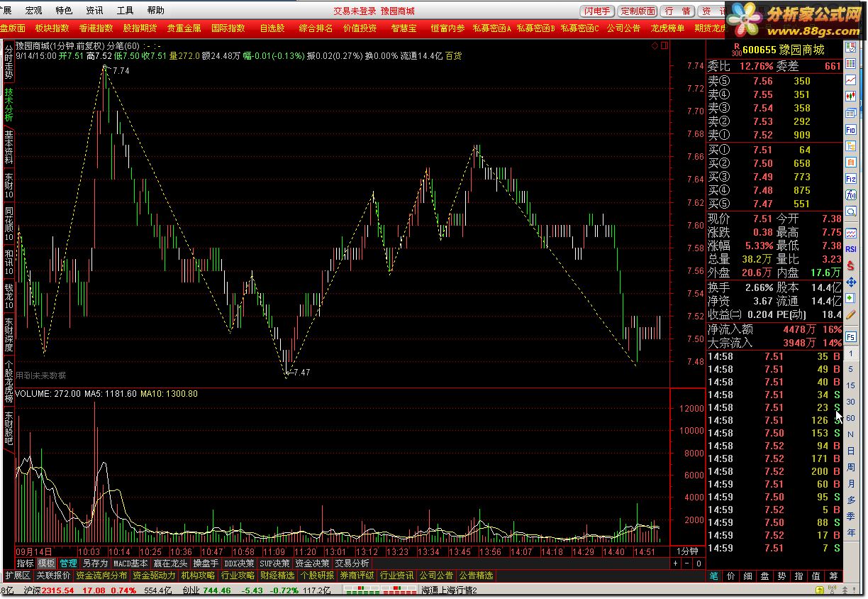
Task: Open the 公司公告 bottom tab
Action: tap(436, 576)
